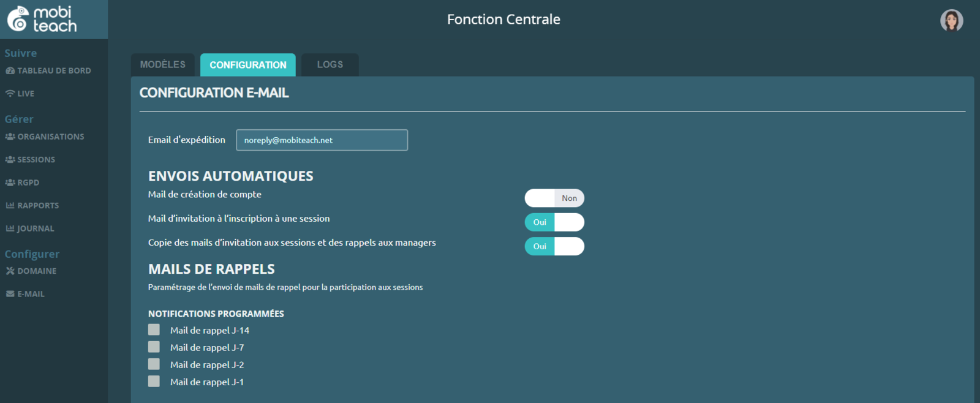Go to Live in sidebar
This screenshot has width=980, height=403.
pyautogui.click(x=20, y=94)
